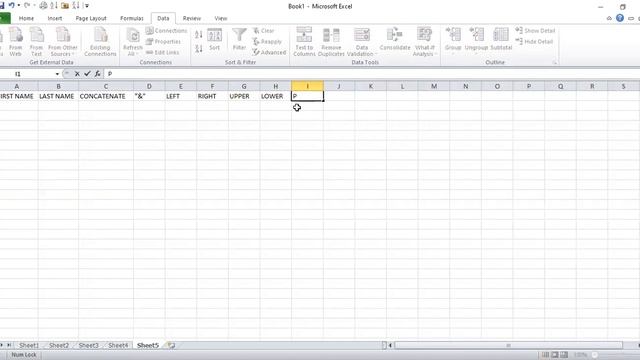640x360 pixels.
Task: Switch to the Page Layout tab
Action: tap(91, 18)
